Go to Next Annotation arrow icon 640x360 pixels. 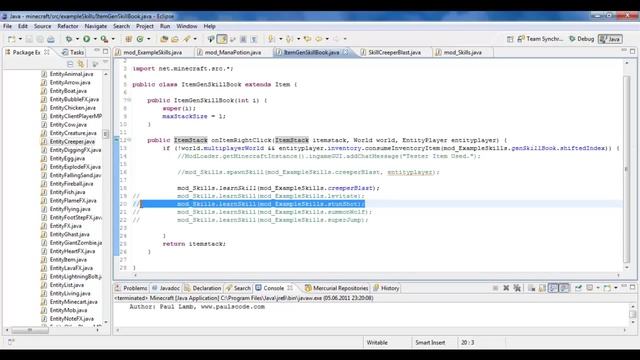(271, 39)
